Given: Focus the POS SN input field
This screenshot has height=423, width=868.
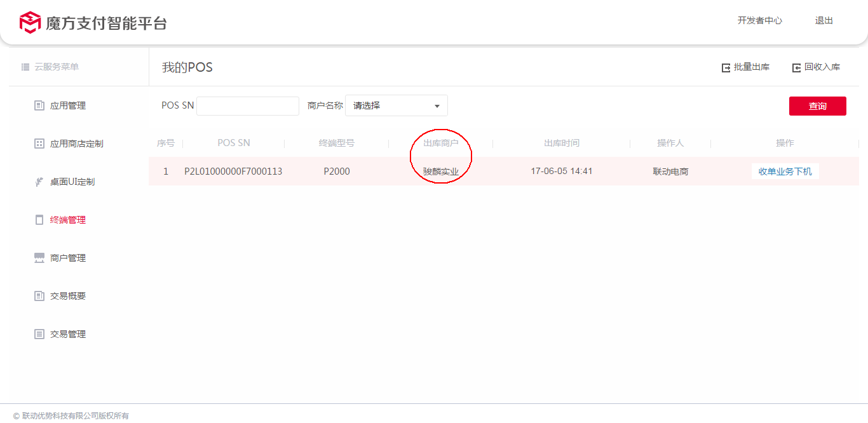Looking at the screenshot, I should [x=248, y=106].
